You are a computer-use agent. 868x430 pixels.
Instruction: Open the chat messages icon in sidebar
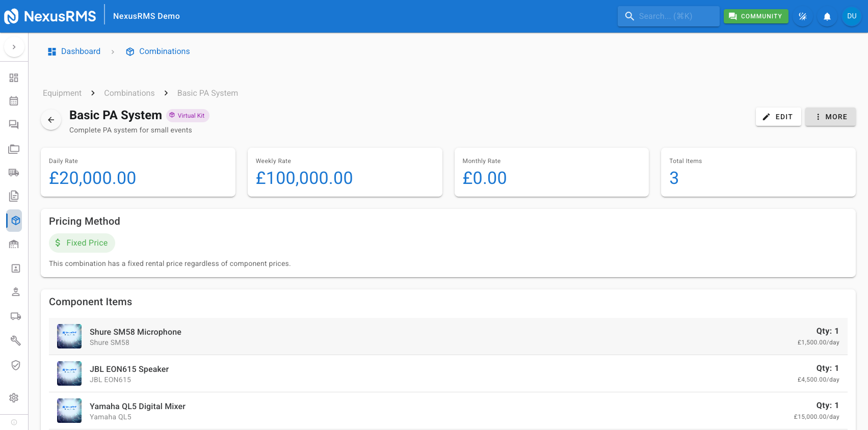[x=14, y=124]
